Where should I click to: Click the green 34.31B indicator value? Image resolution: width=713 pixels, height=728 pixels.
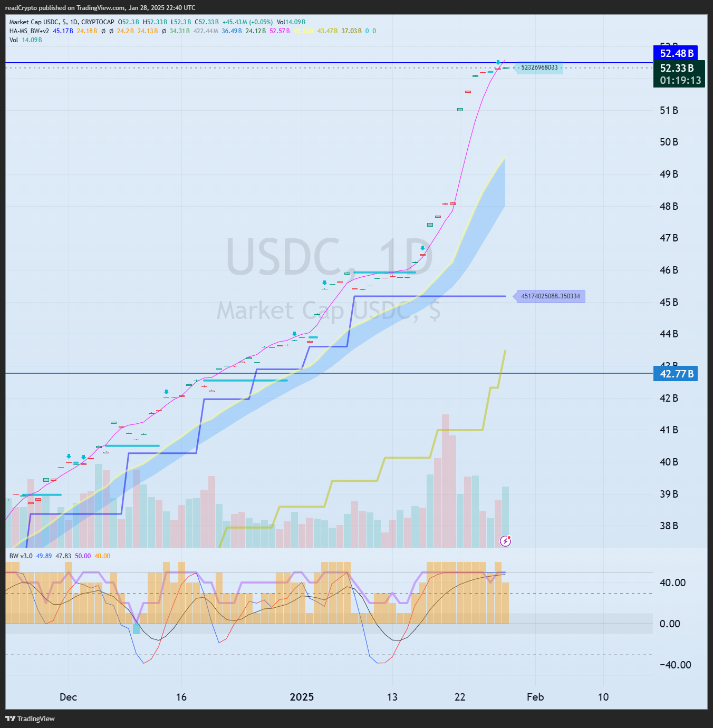(180, 31)
